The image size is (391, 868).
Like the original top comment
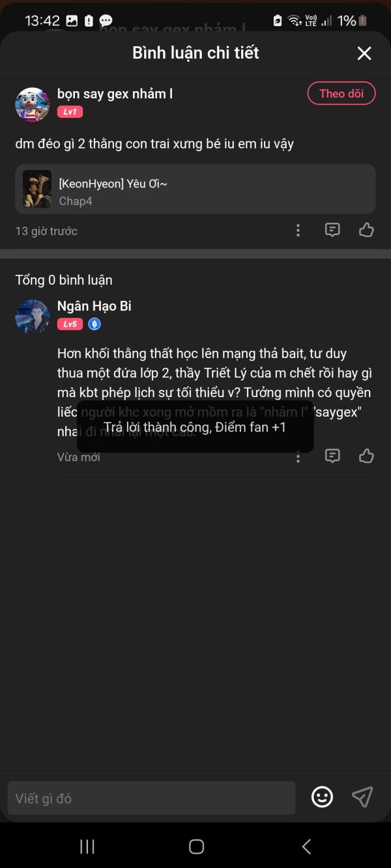coord(366,230)
